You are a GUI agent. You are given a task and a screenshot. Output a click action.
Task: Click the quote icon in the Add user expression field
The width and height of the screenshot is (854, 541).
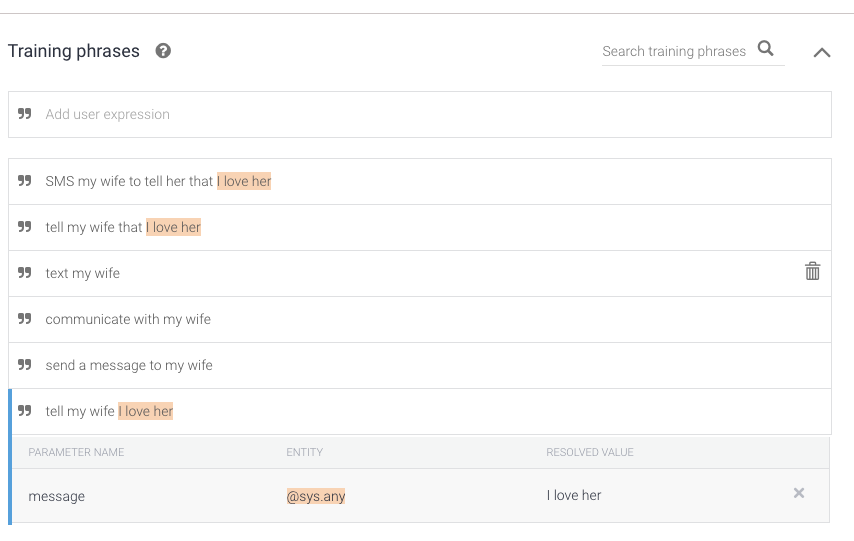coord(25,114)
